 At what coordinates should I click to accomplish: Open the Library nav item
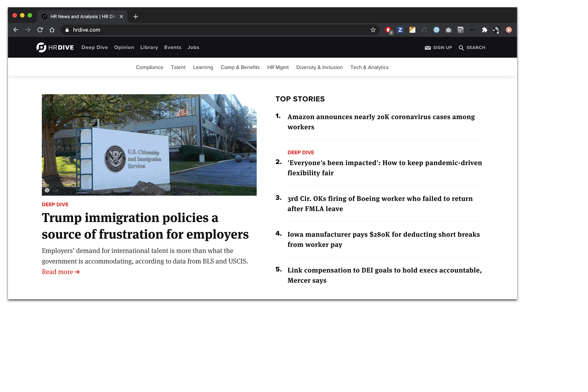pyautogui.click(x=149, y=47)
